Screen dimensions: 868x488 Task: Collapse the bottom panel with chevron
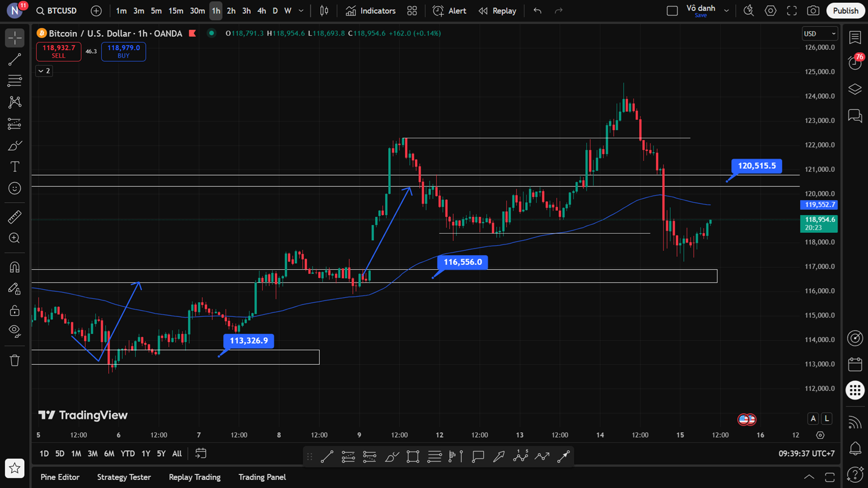pos(809,477)
